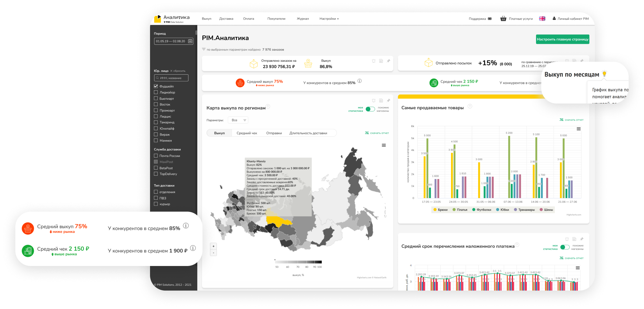Open the calendar icon in period field

pyautogui.click(x=190, y=41)
